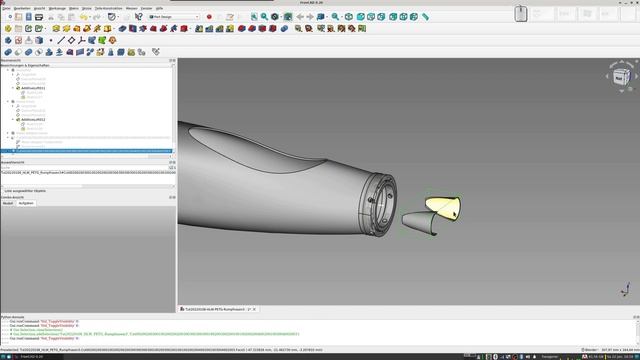The height and width of the screenshot is (360, 640).
Task: Open the Ansicht menu
Action: pos(40,8)
